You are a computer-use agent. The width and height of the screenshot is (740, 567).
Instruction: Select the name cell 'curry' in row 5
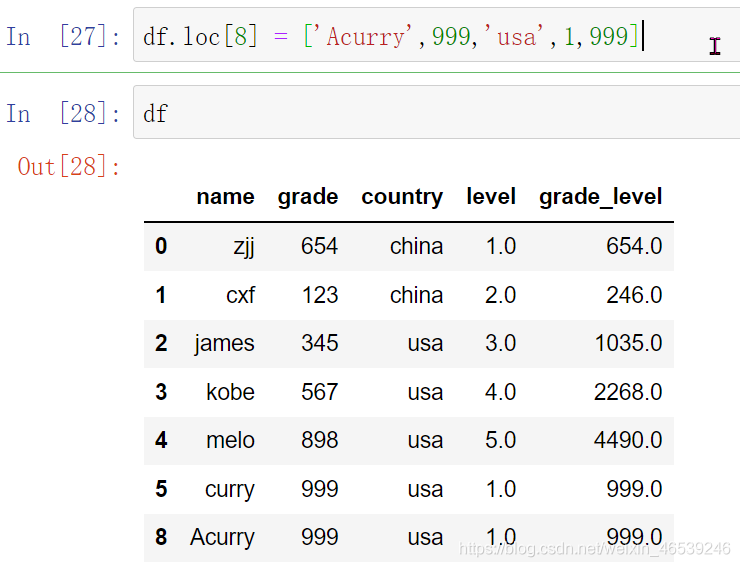click(x=230, y=490)
